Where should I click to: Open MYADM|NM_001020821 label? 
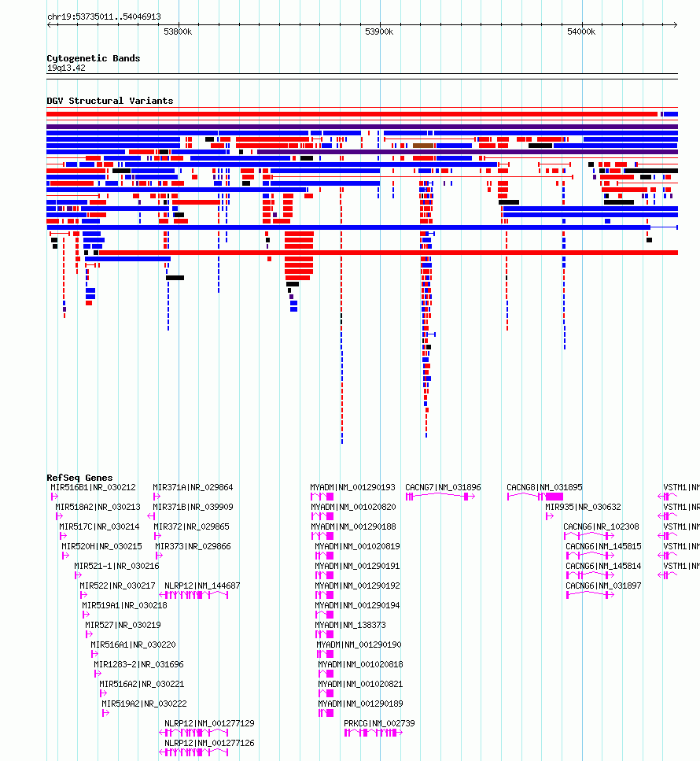[x=360, y=684]
